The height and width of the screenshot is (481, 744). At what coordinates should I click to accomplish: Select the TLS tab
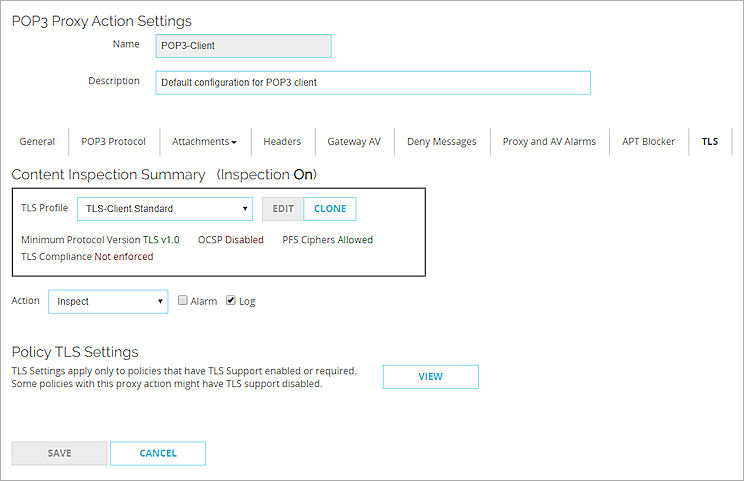[x=710, y=142]
